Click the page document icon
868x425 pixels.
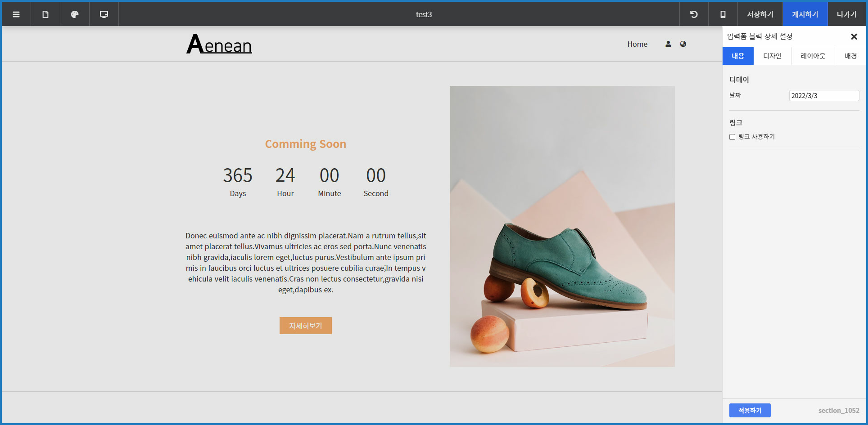(45, 14)
